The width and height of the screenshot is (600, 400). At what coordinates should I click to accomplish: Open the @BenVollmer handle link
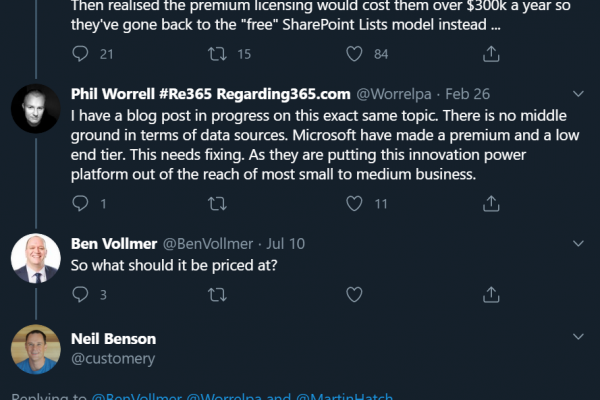(208, 244)
